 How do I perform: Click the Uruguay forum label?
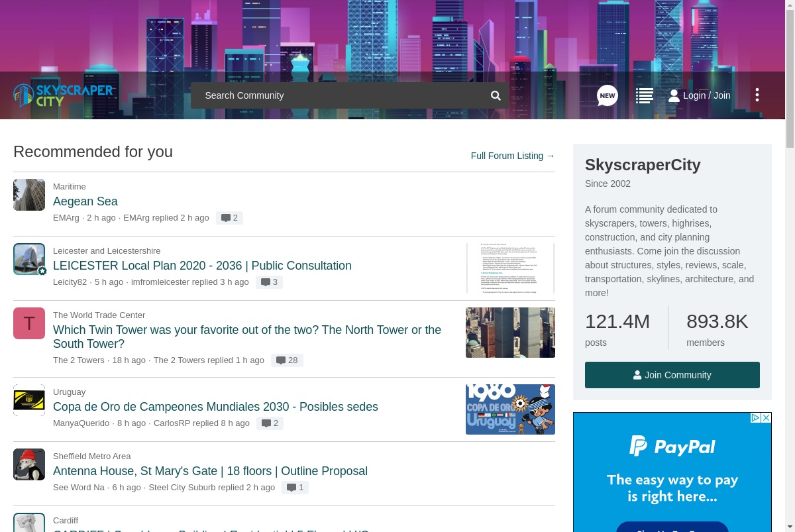69,392
